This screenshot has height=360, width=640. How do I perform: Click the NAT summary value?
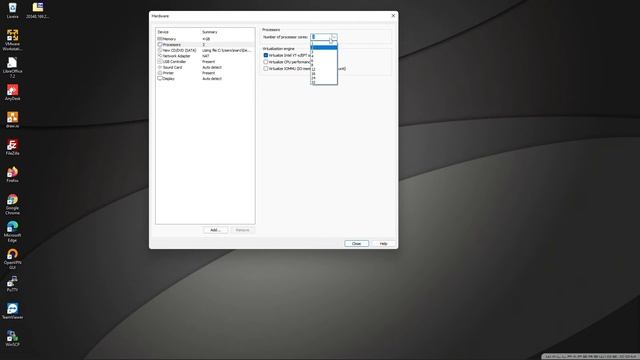pyautogui.click(x=206, y=56)
